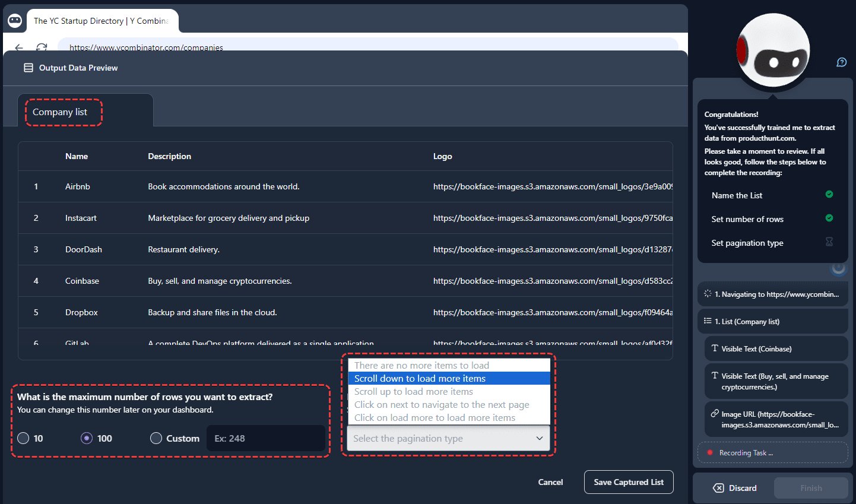Select the Custom rows radio button
Viewport: 856px width, 504px height.
(156, 438)
